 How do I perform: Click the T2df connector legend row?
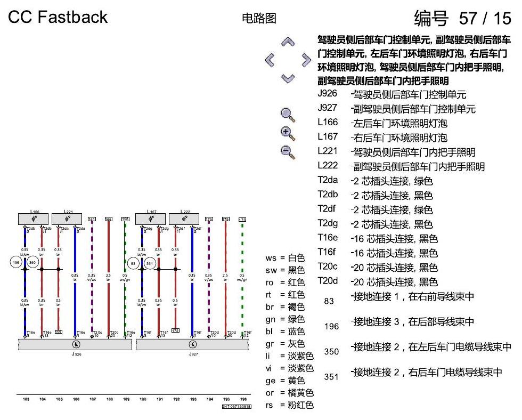click(x=375, y=209)
